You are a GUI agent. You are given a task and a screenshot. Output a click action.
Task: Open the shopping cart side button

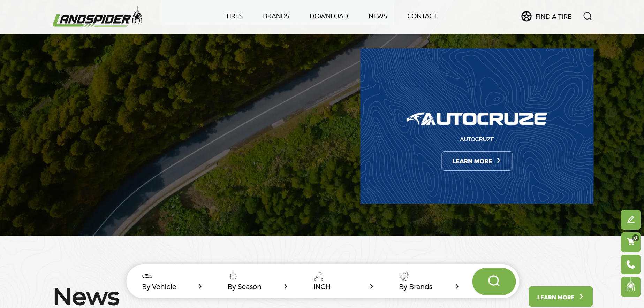630,242
